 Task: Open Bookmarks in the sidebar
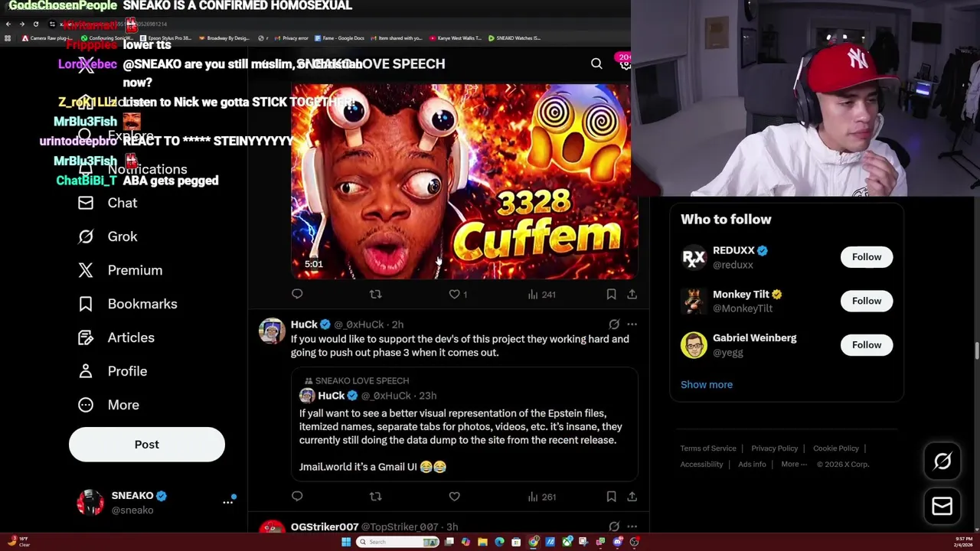click(127, 304)
